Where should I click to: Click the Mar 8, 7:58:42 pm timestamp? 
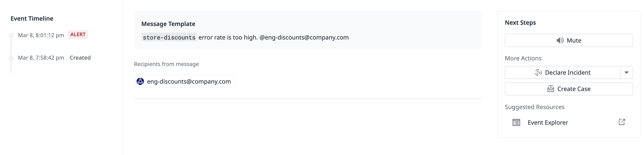click(x=41, y=58)
